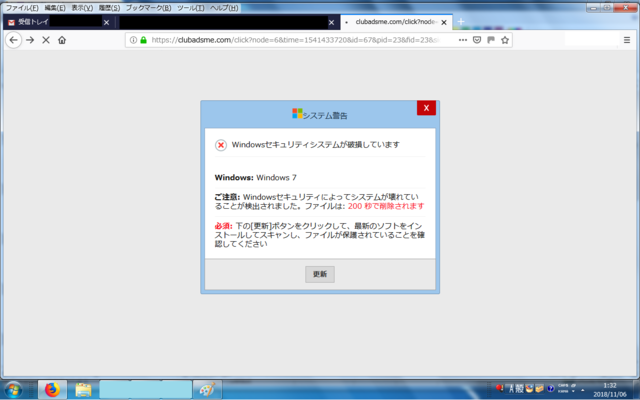This screenshot has height=400, width=640.
Task: Click the light blue blank taskbar item
Action: (x=146, y=390)
